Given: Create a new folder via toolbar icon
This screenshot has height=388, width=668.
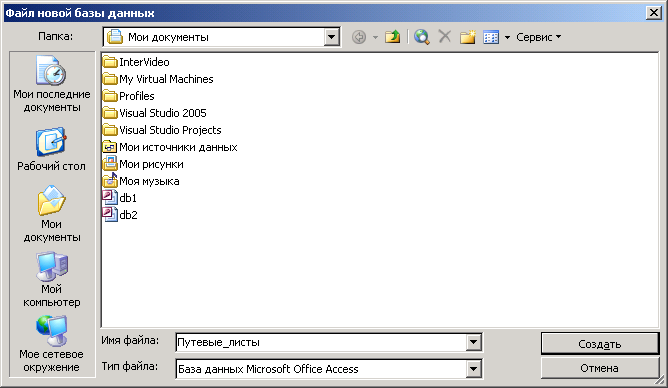Looking at the screenshot, I should click(x=467, y=37).
